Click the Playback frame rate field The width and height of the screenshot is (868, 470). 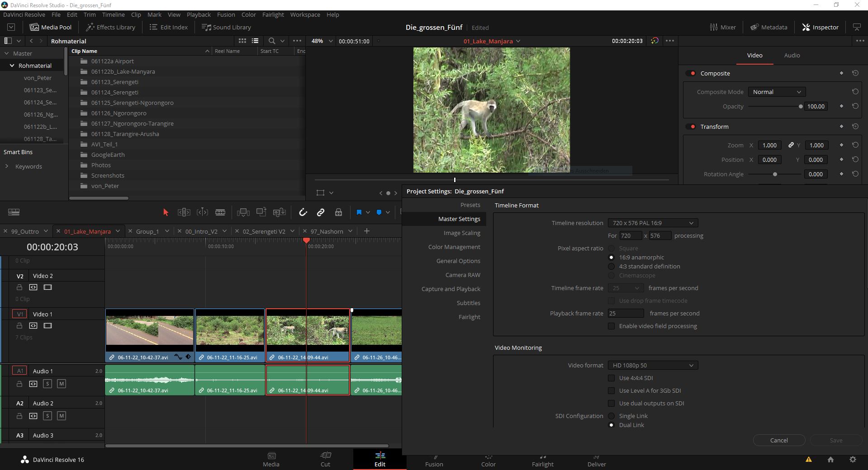coord(626,313)
